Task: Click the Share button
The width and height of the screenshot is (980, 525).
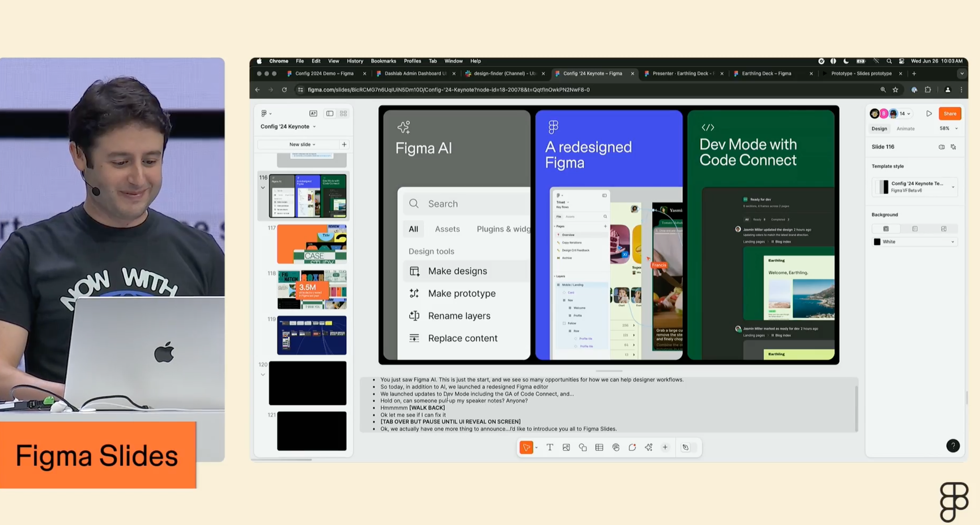Action: [950, 114]
